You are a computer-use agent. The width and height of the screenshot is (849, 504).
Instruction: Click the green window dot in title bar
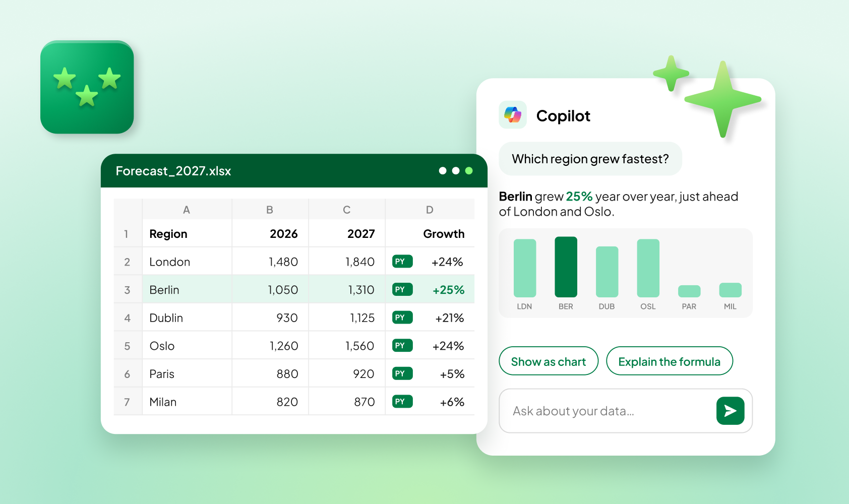[469, 171]
